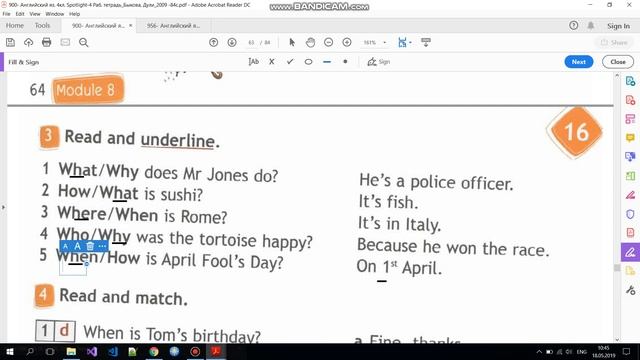
Task: Open Protect shield tool in right pane
Action: point(630,214)
